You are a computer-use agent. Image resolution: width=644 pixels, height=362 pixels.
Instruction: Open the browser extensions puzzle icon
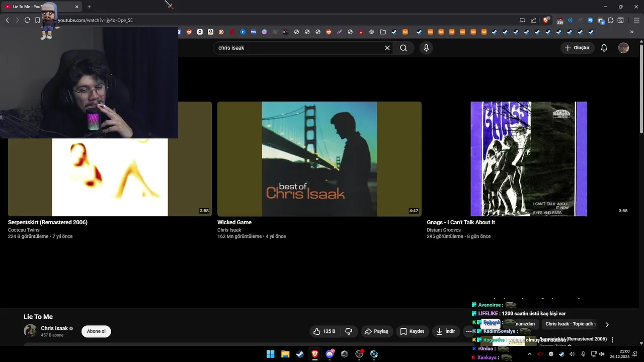610,20
